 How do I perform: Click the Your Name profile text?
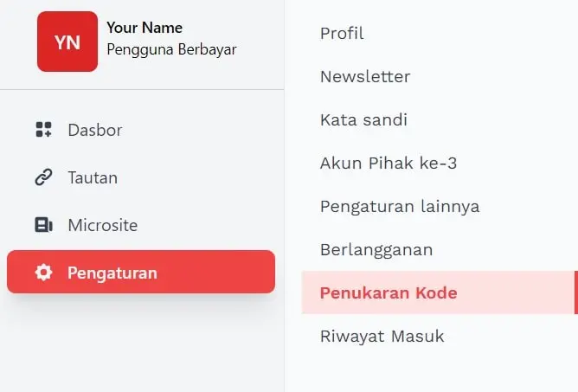click(x=144, y=28)
